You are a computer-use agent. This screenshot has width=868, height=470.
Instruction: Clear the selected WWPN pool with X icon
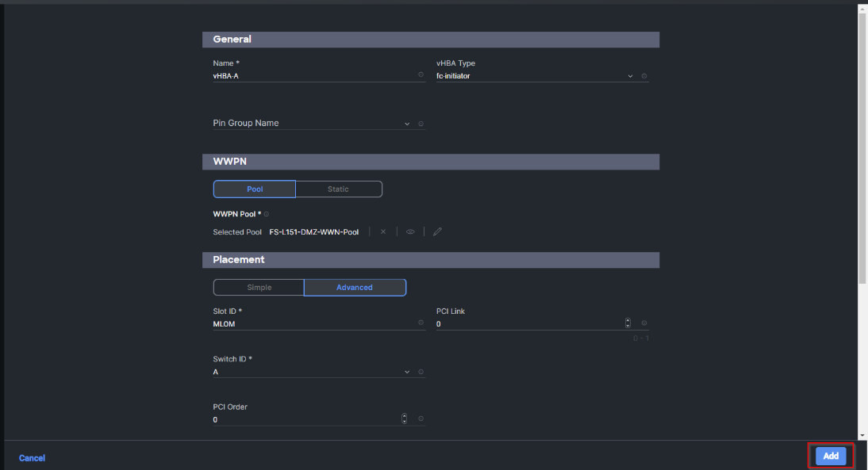pos(382,231)
